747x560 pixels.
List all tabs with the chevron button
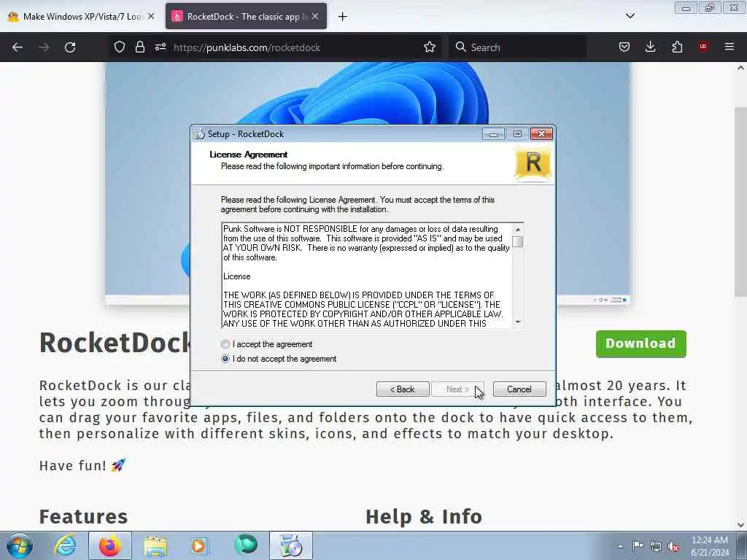tap(630, 16)
